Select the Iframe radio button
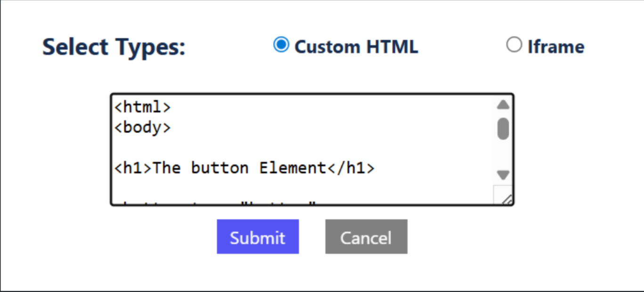 (x=514, y=45)
